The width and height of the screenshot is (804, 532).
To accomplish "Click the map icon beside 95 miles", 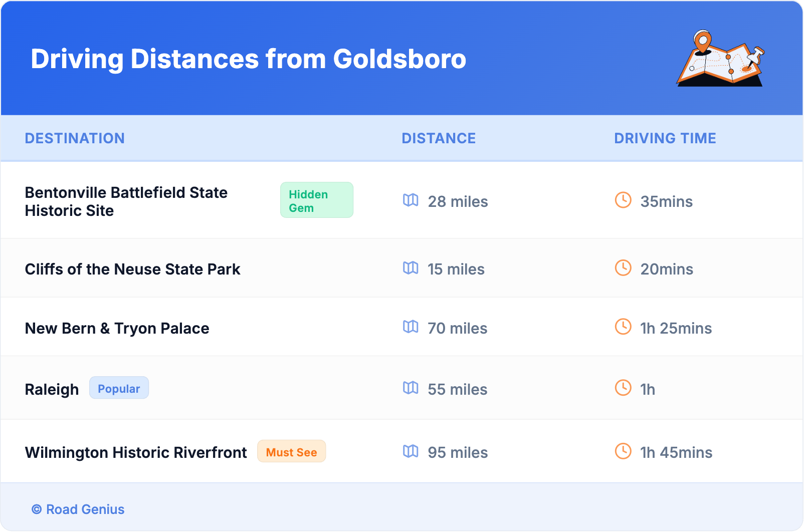I will (411, 451).
